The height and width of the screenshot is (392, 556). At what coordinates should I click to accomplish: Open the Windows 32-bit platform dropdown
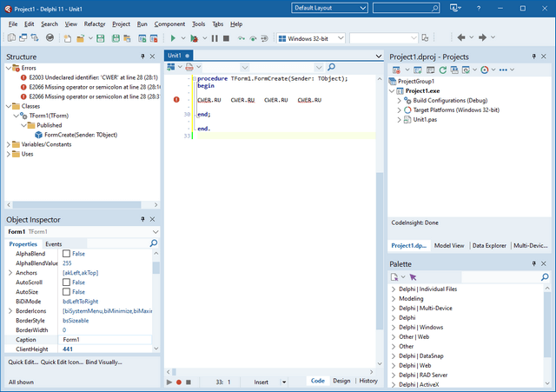pos(340,38)
